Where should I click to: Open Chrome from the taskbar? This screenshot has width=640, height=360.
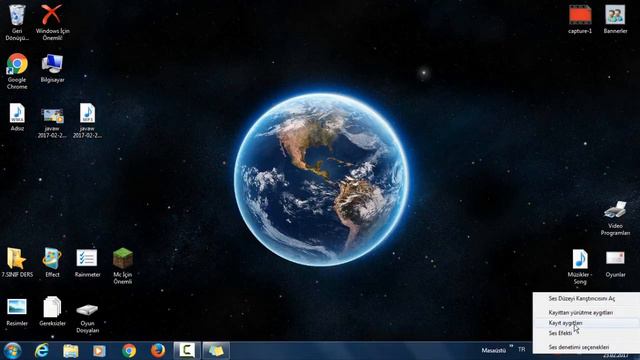(129, 351)
